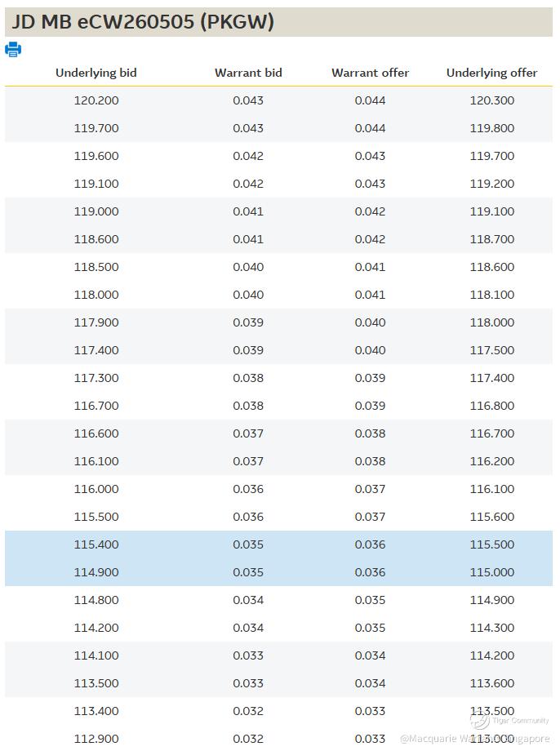
Task: Click underlying bid value 118.500
Action: pos(96,267)
